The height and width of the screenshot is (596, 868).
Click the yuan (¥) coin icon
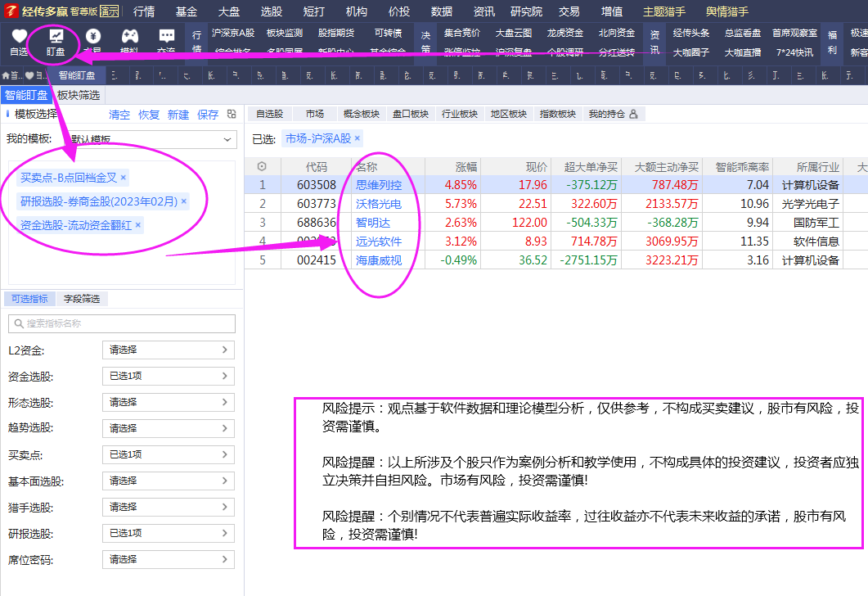tap(93, 36)
